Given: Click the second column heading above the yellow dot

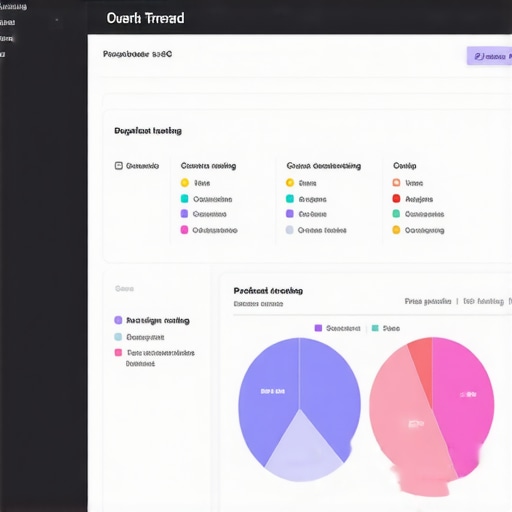Looking at the screenshot, I should pyautogui.click(x=208, y=166).
